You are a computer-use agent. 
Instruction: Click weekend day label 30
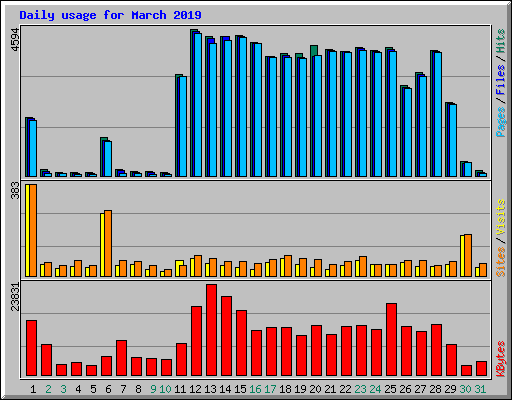pos(465,389)
